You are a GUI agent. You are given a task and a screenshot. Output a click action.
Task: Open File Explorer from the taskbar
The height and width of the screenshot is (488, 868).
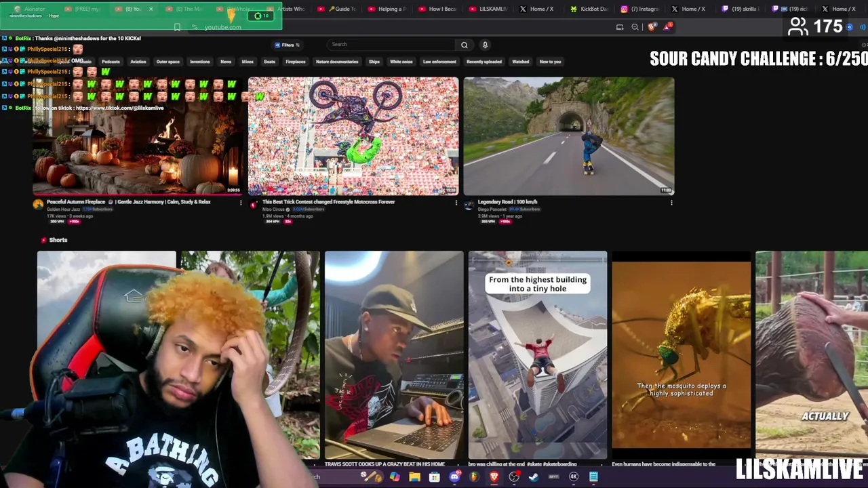point(414,477)
